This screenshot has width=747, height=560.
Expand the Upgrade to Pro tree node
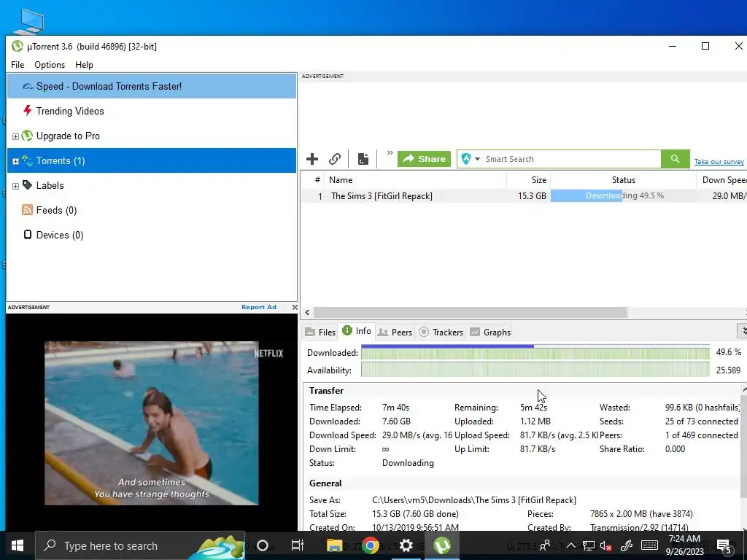(15, 136)
